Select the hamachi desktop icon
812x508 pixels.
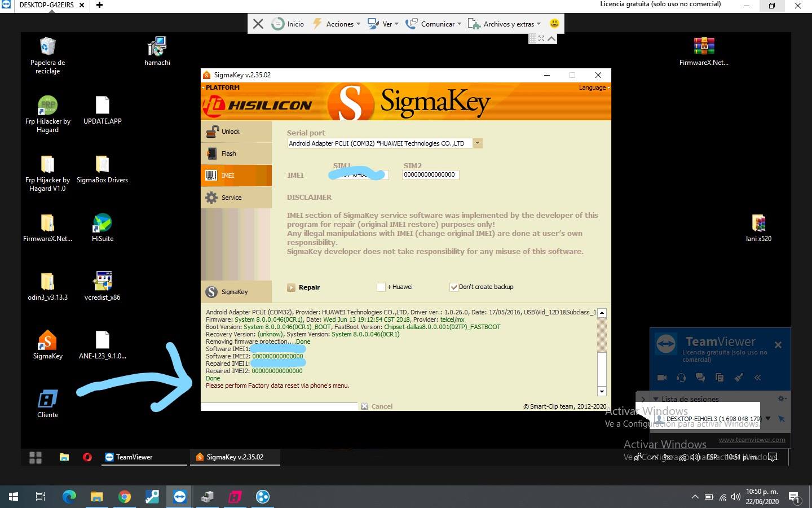(157, 52)
